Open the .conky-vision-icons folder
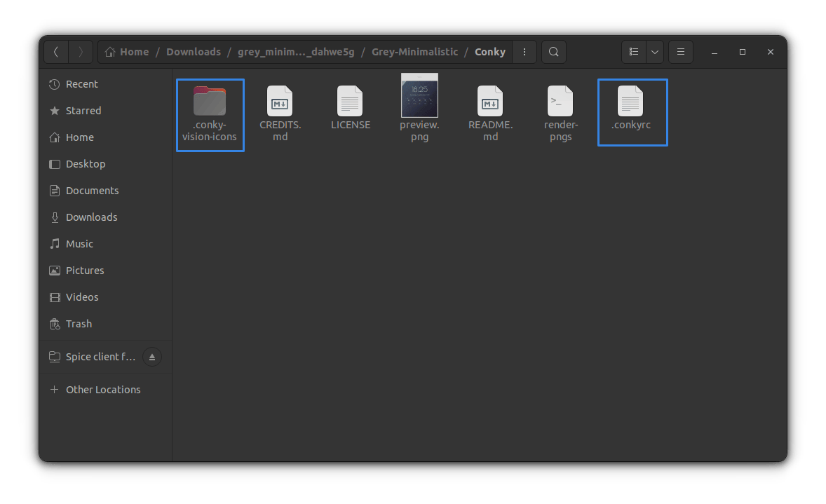 (210, 102)
